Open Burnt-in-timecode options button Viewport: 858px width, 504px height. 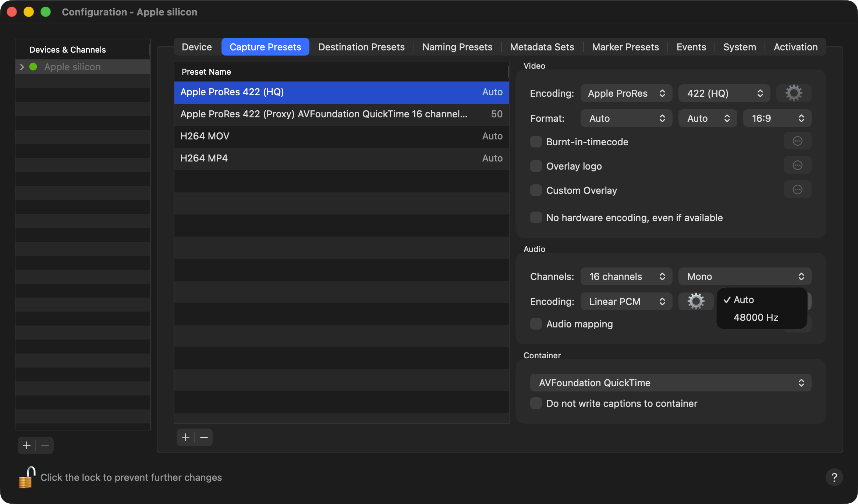tap(797, 141)
